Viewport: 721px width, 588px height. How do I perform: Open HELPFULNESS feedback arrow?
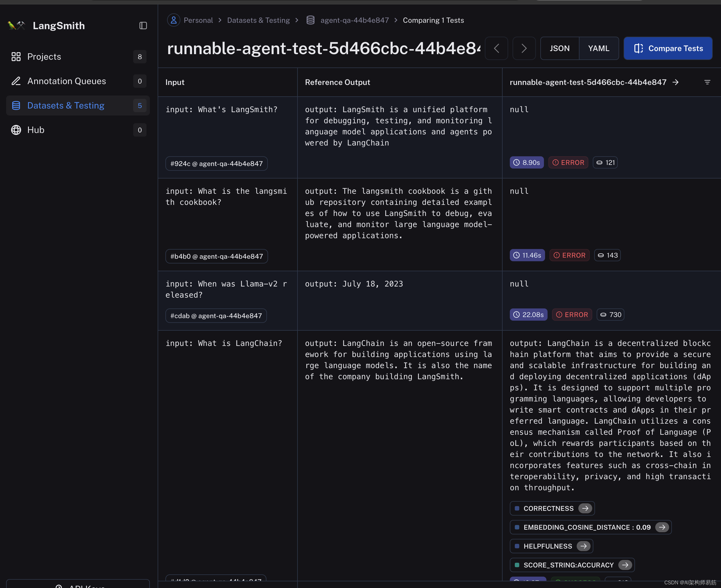click(x=584, y=546)
